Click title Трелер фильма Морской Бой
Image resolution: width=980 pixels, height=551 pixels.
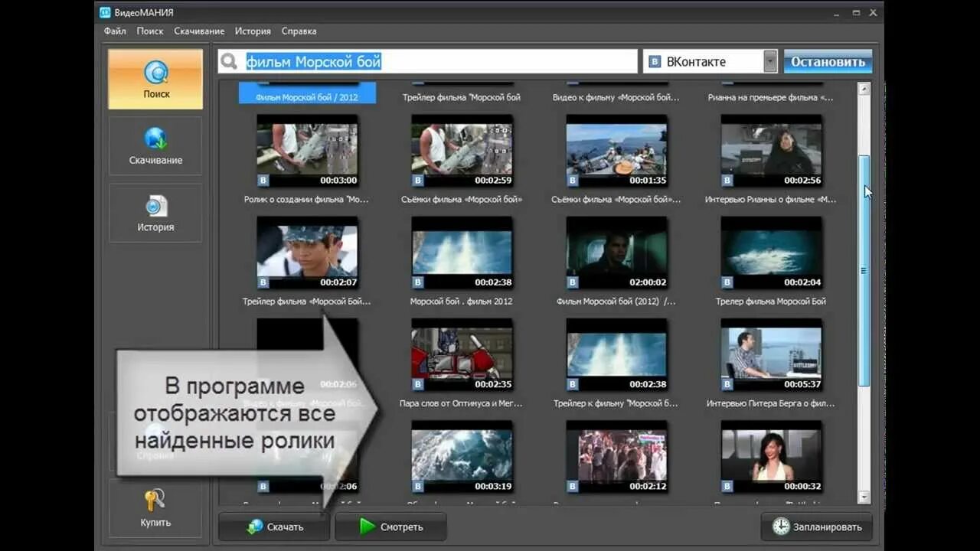click(771, 302)
